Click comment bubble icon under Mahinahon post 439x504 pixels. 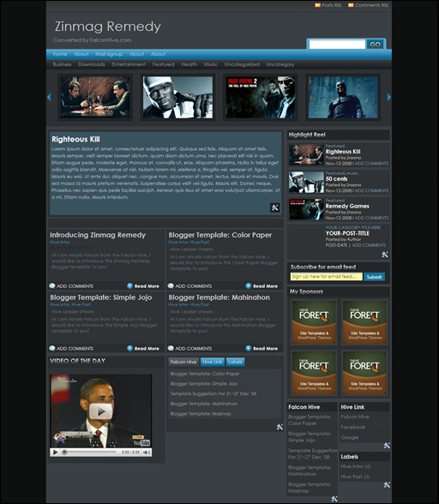click(171, 348)
